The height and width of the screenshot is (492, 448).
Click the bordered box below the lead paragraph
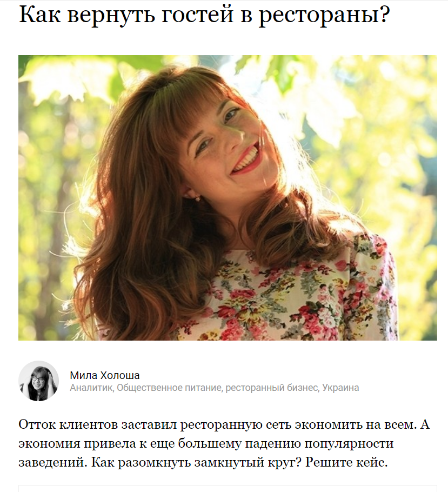[x=228, y=489]
